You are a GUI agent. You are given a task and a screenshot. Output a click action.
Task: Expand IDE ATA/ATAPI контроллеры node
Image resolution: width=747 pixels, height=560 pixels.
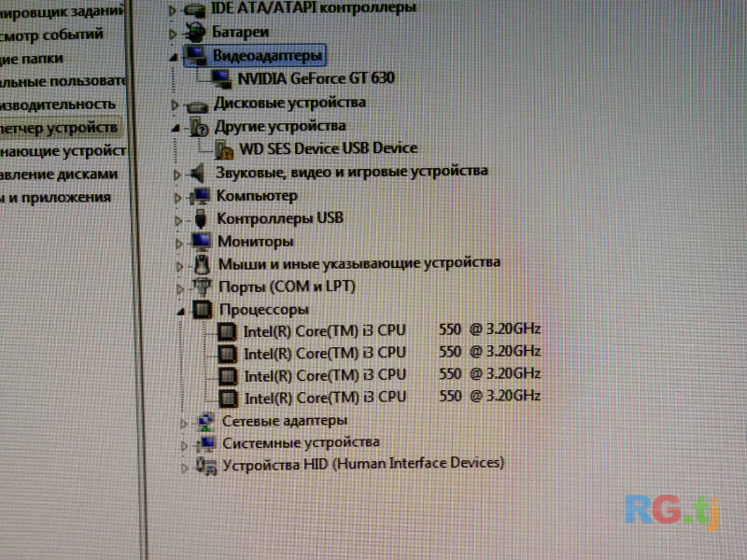[173, 10]
